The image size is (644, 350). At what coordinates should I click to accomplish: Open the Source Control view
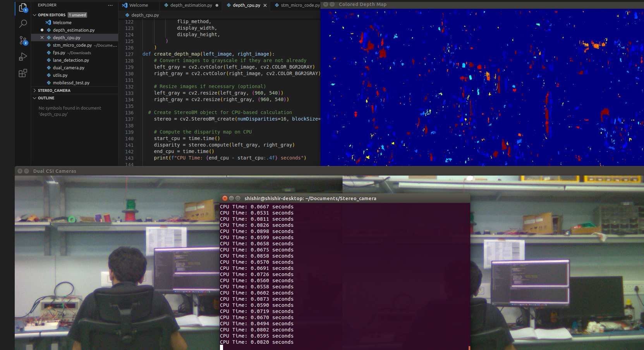click(x=23, y=40)
